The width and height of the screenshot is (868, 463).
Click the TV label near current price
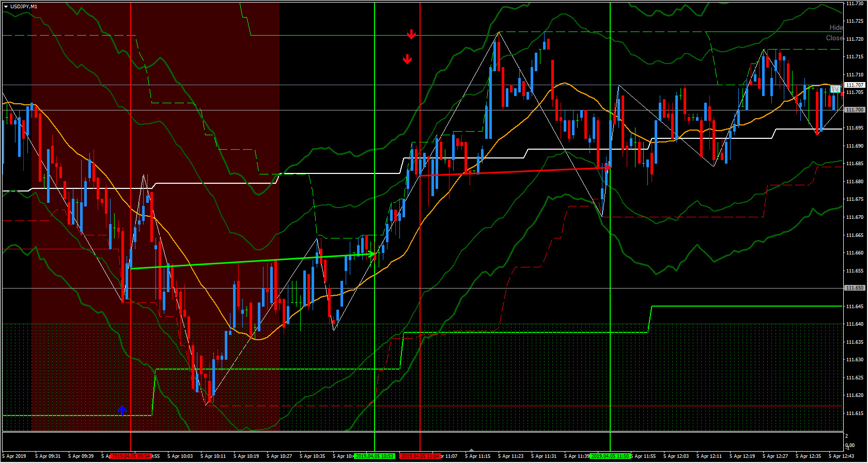(x=835, y=90)
